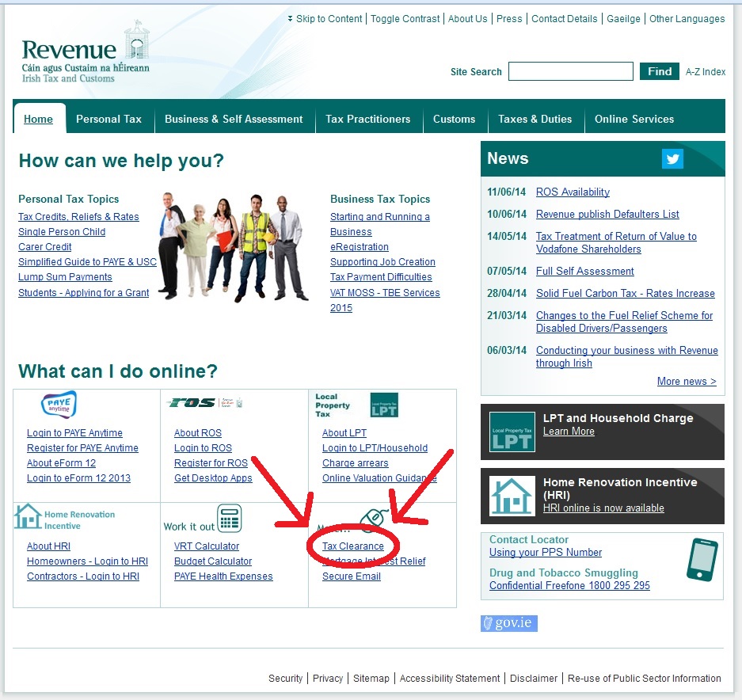The height and width of the screenshot is (700, 742).
Task: Click the Site Search input field
Action: click(571, 71)
